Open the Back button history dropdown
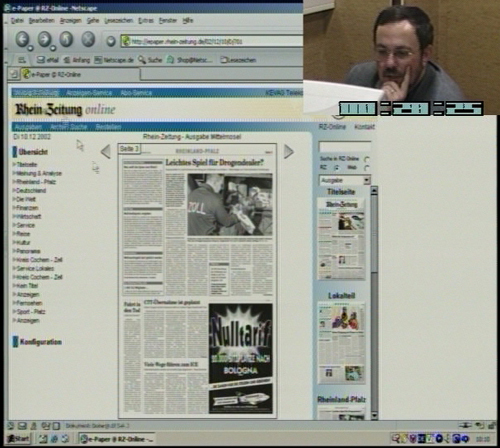Viewport: 500px width, 448px height. [31, 49]
